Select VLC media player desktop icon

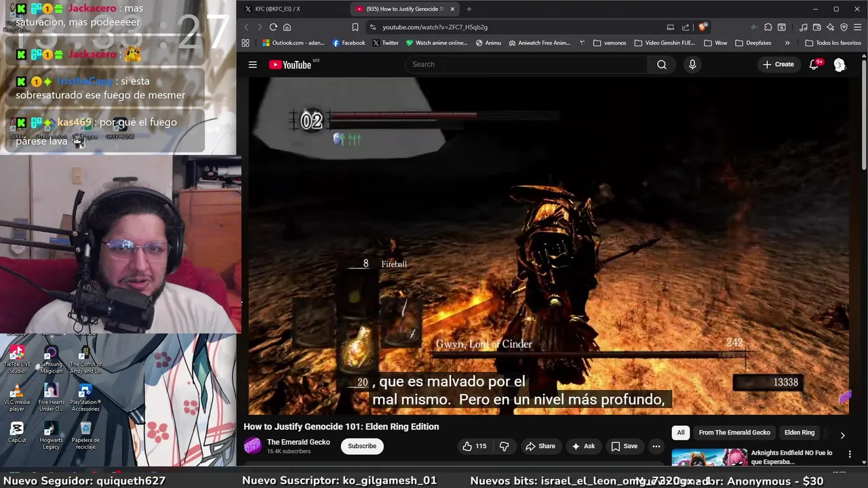(17, 398)
